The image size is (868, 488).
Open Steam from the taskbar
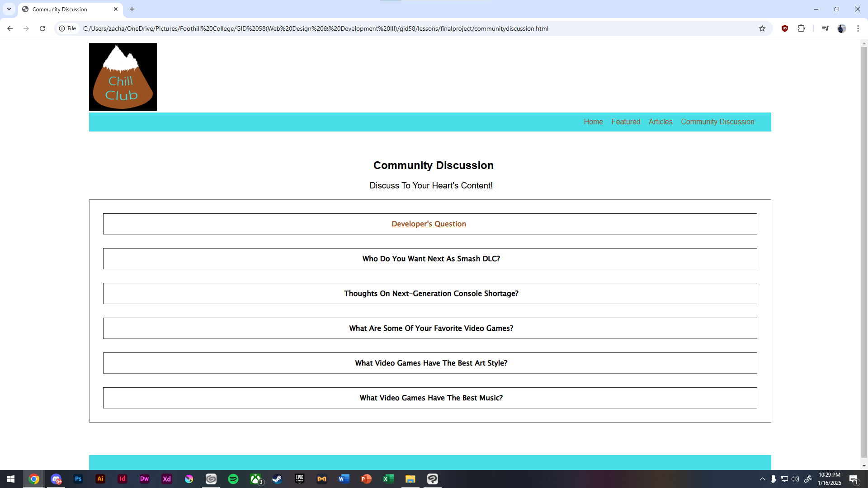278,479
